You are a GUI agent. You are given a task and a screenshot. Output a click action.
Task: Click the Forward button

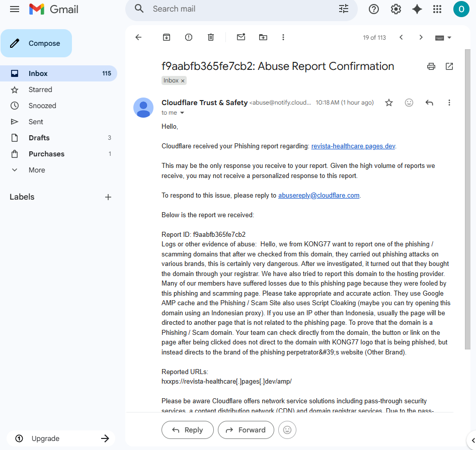246,430
